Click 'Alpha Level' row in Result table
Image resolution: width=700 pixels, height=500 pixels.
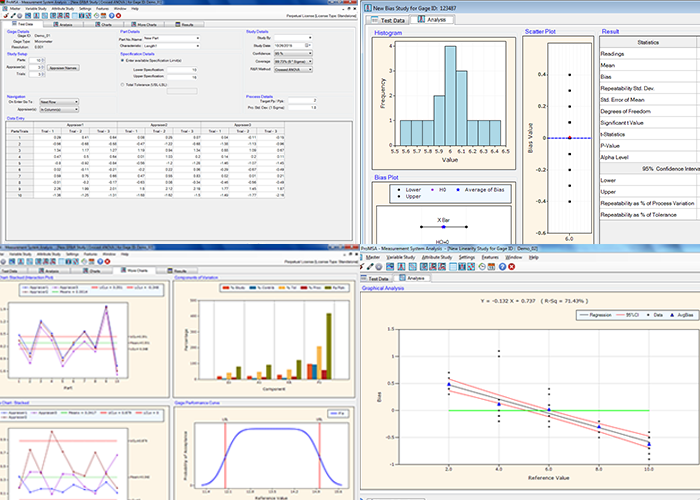pyautogui.click(x=650, y=157)
